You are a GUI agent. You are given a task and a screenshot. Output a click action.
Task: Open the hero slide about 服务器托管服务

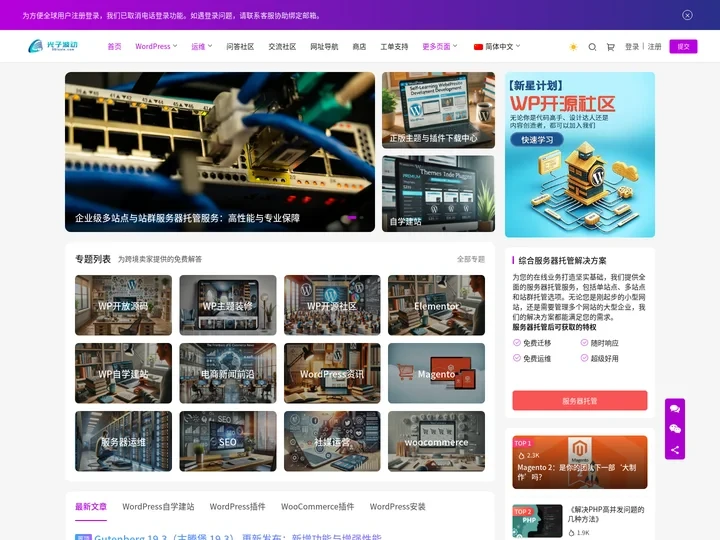point(219,152)
